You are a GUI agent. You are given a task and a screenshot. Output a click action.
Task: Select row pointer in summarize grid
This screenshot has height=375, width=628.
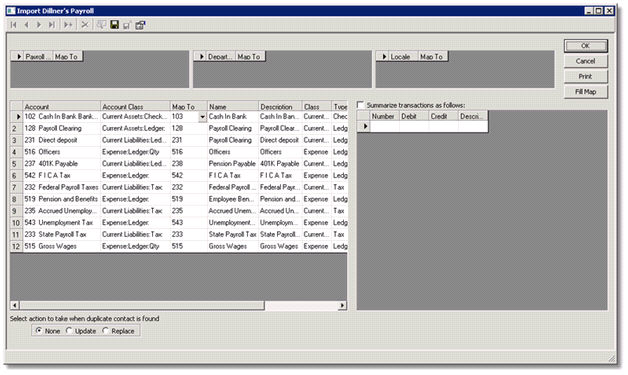point(364,126)
